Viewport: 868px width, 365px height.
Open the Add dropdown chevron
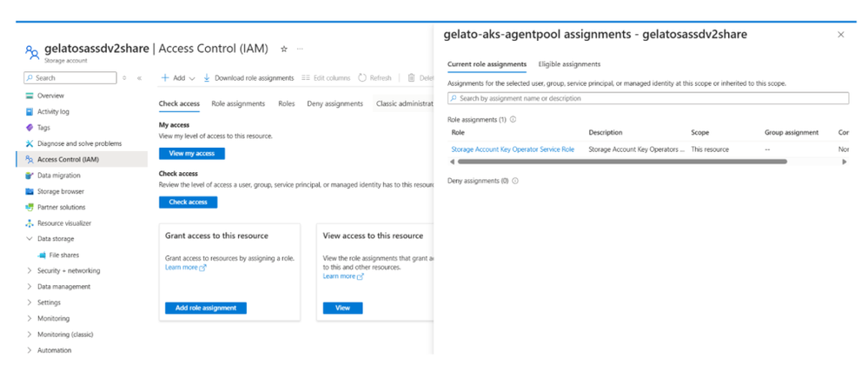192,79
